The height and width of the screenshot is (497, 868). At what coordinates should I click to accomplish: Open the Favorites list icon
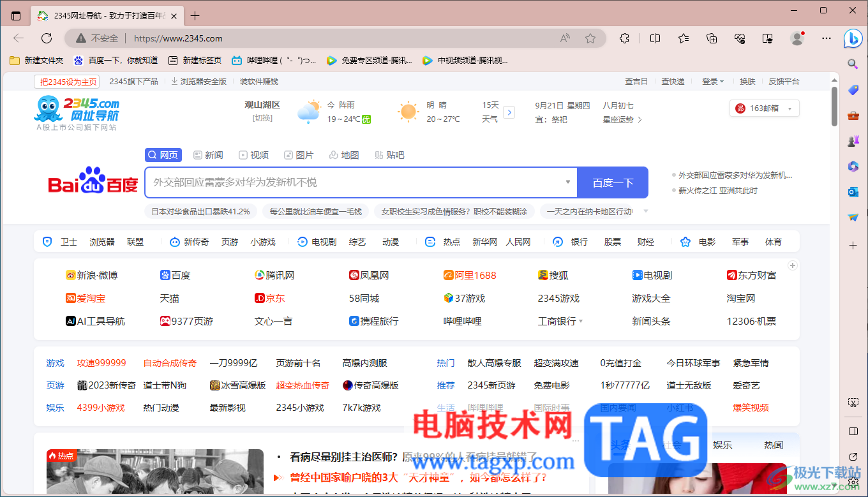coord(684,38)
